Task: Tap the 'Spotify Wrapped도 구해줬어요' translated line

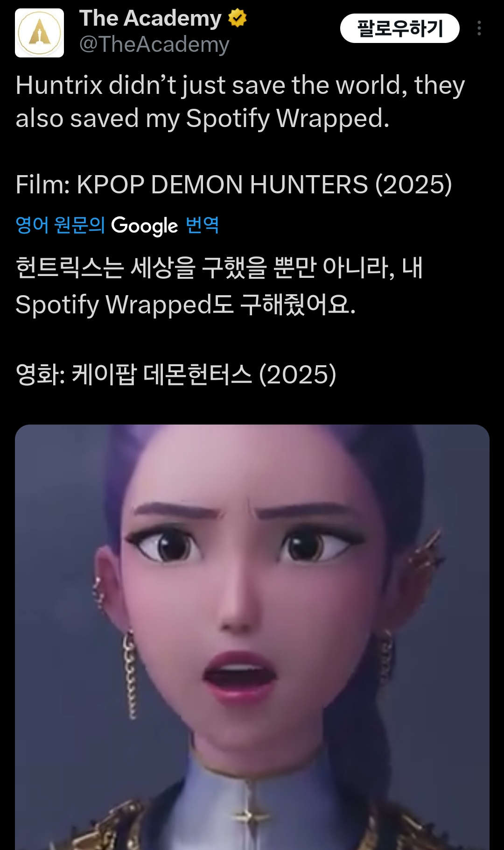Action: click(x=186, y=305)
